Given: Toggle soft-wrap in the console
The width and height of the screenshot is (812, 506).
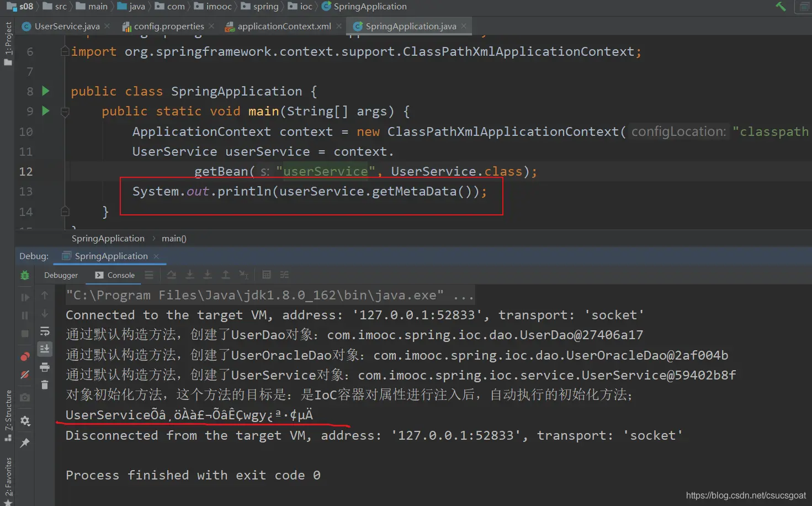Looking at the screenshot, I should [x=45, y=331].
